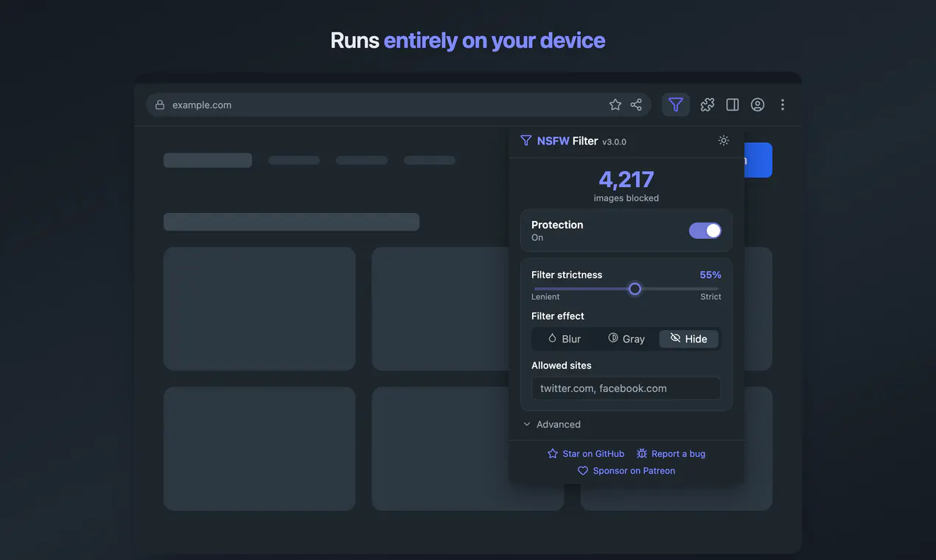This screenshot has height=560, width=936.
Task: Open the three-dot browser menu
Action: [x=783, y=105]
